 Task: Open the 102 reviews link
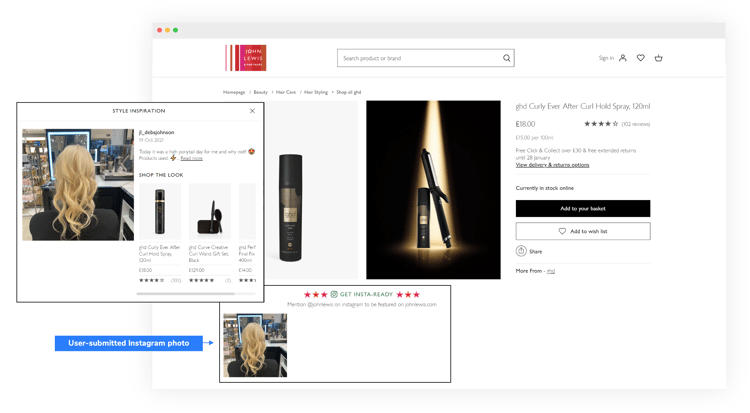point(636,124)
